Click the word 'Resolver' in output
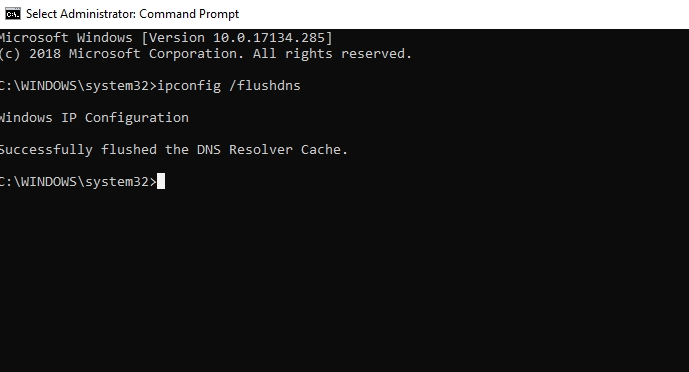Image resolution: width=689 pixels, height=372 pixels. click(x=261, y=150)
